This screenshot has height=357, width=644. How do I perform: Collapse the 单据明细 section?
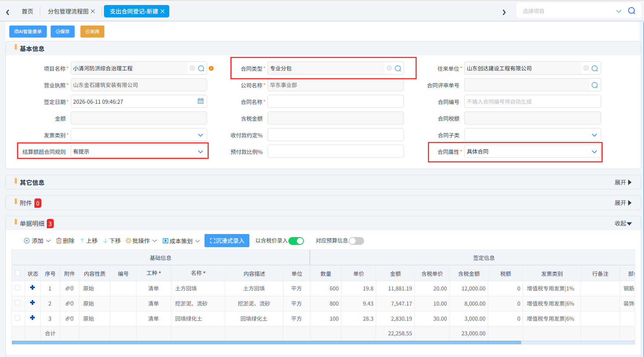[x=623, y=224]
